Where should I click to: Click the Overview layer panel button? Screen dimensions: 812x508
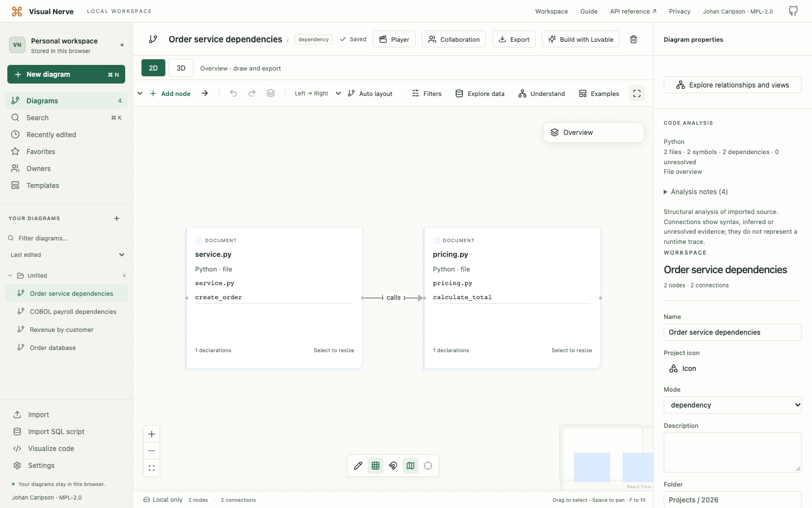pyautogui.click(x=593, y=133)
